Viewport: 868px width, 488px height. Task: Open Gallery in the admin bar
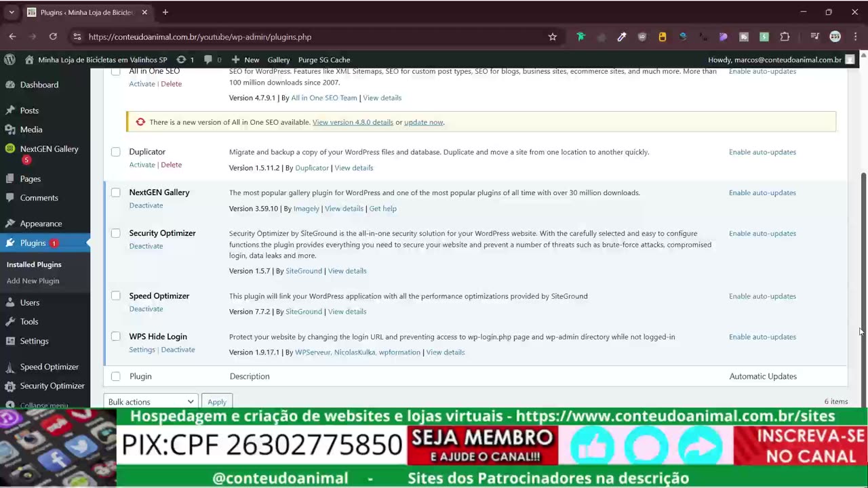pyautogui.click(x=279, y=60)
